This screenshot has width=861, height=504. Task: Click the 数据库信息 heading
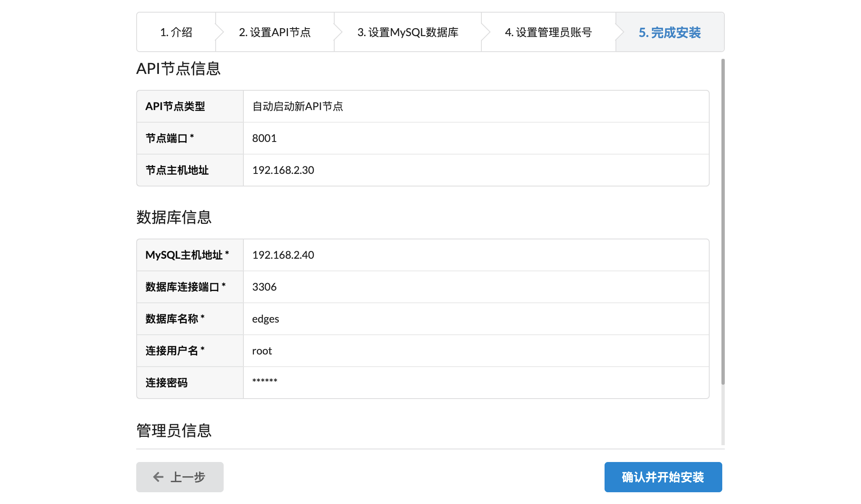pyautogui.click(x=174, y=217)
